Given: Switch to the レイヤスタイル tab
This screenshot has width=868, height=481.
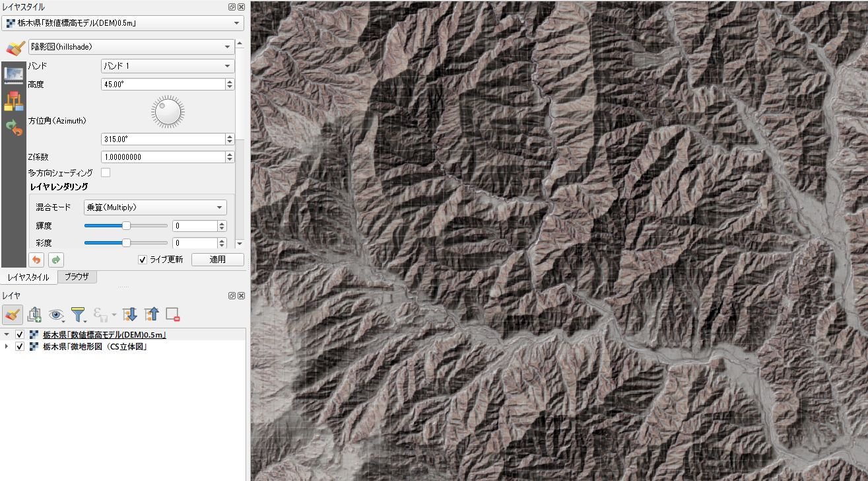Looking at the screenshot, I should pos(28,277).
